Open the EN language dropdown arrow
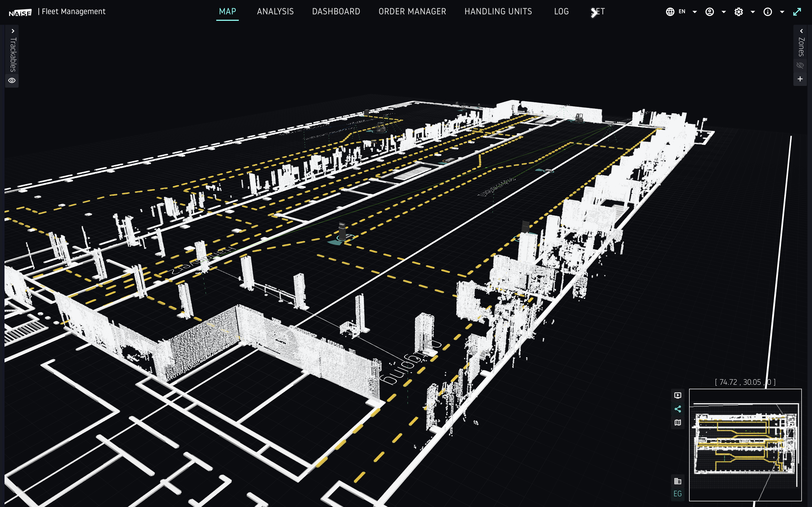The image size is (812, 507). tap(694, 12)
